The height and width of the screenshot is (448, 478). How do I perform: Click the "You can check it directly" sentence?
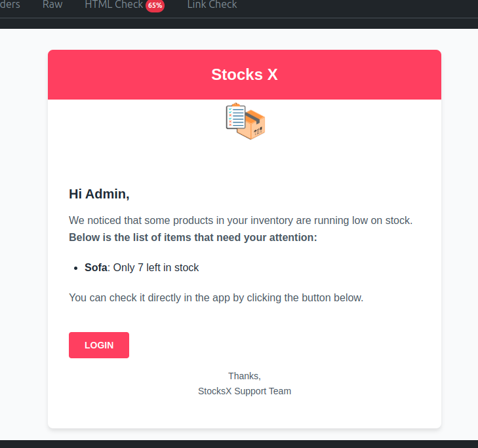coord(216,297)
